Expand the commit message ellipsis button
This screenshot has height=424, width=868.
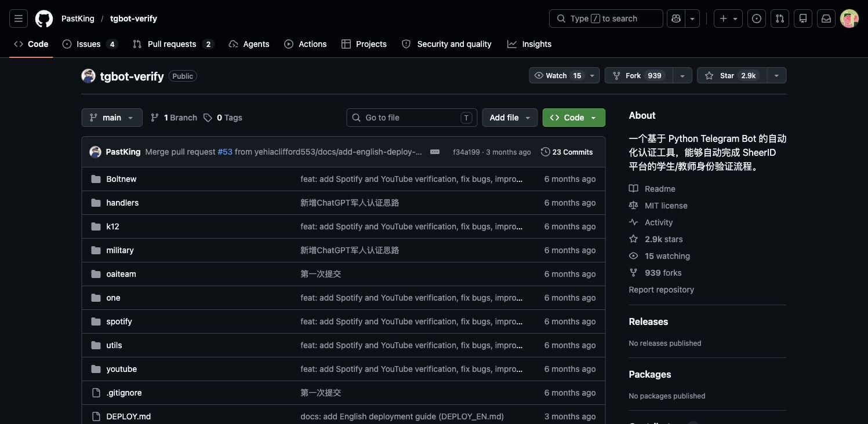tap(435, 152)
